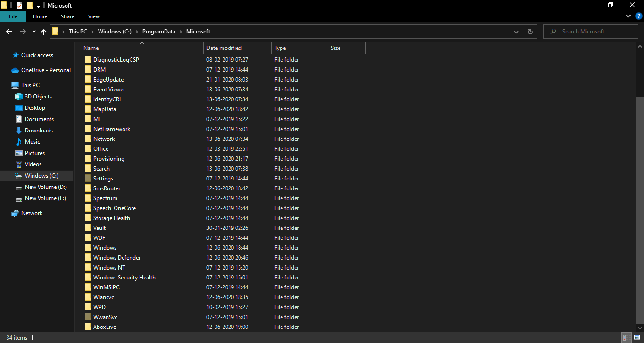Click the ProgramData breadcrumb in the address bar

coord(159,32)
